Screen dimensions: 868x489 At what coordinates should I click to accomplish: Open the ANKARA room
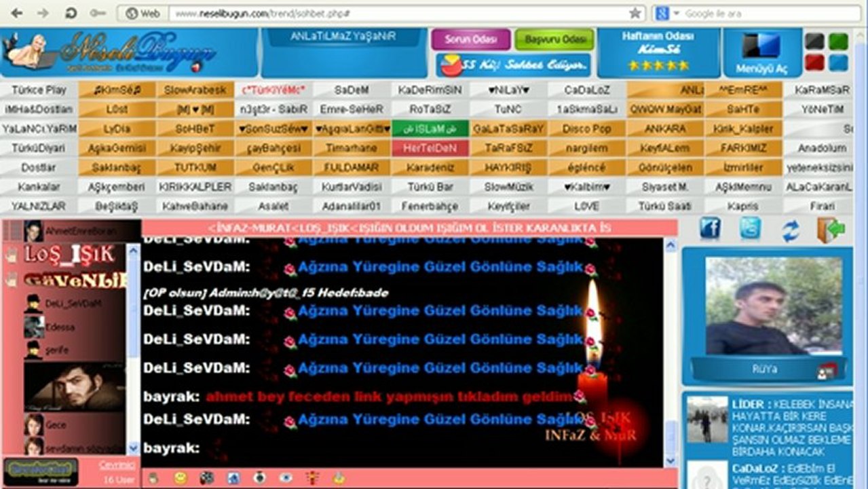click(x=664, y=128)
